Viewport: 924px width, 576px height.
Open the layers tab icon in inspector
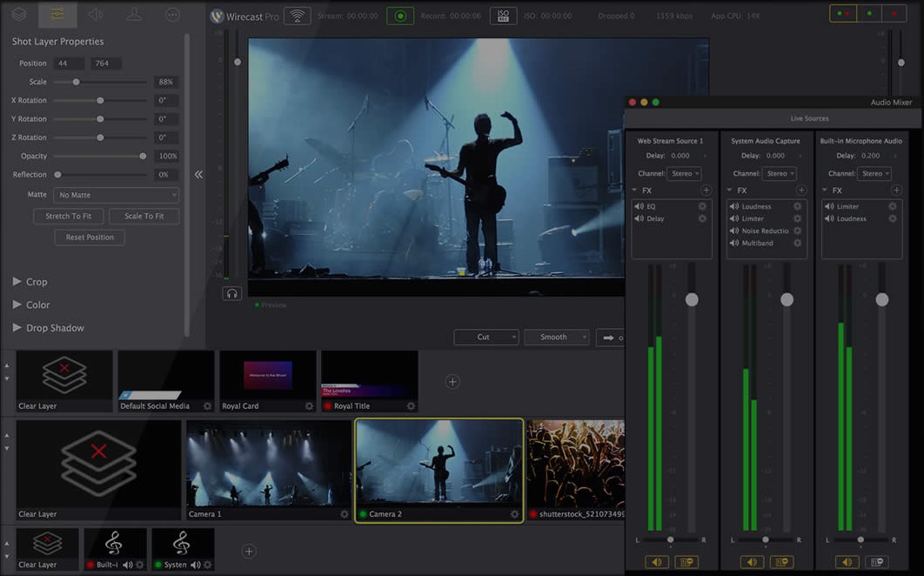[x=19, y=14]
